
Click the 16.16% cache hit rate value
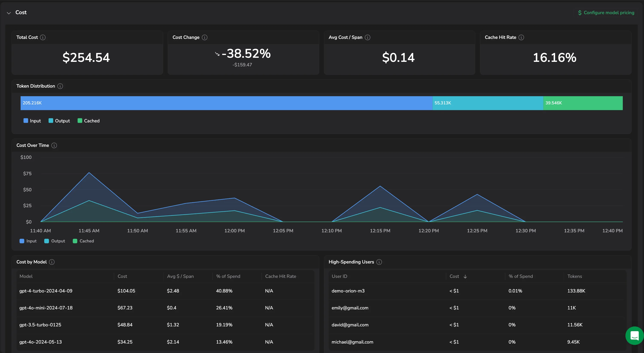pyautogui.click(x=554, y=58)
